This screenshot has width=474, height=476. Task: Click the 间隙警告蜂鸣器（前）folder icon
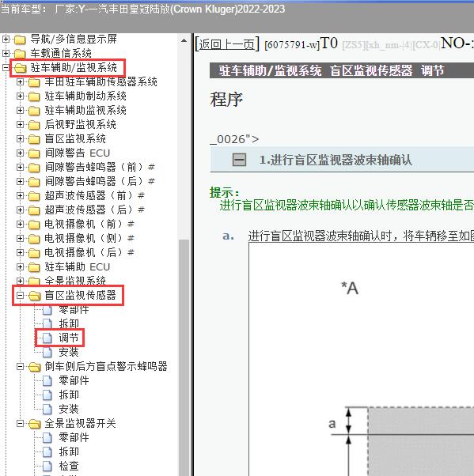(x=34, y=168)
